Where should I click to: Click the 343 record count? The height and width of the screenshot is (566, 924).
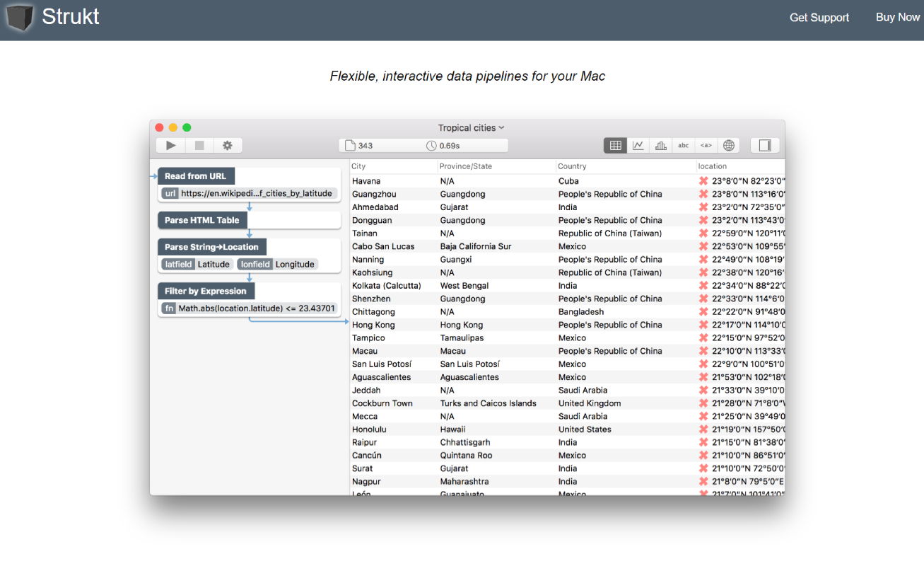tap(365, 145)
